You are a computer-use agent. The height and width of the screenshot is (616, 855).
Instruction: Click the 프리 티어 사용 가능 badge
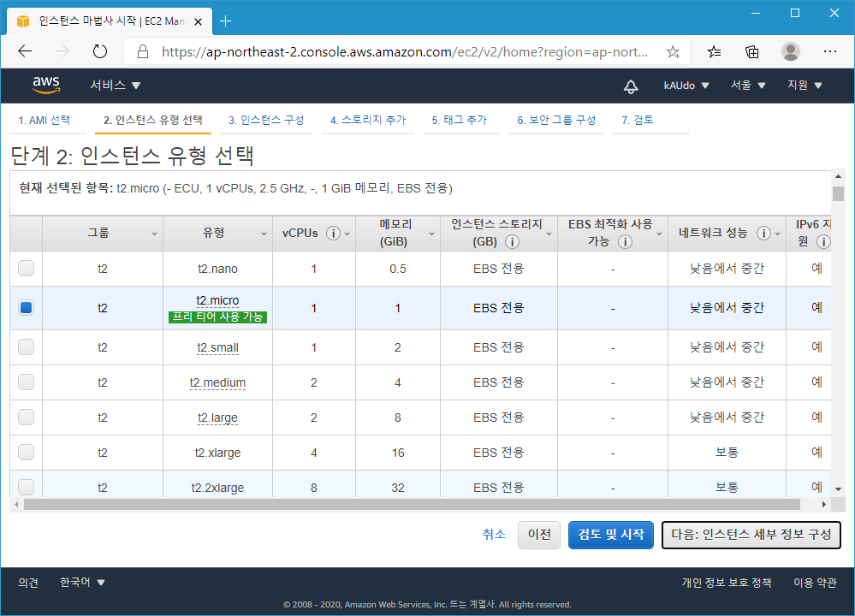217,317
